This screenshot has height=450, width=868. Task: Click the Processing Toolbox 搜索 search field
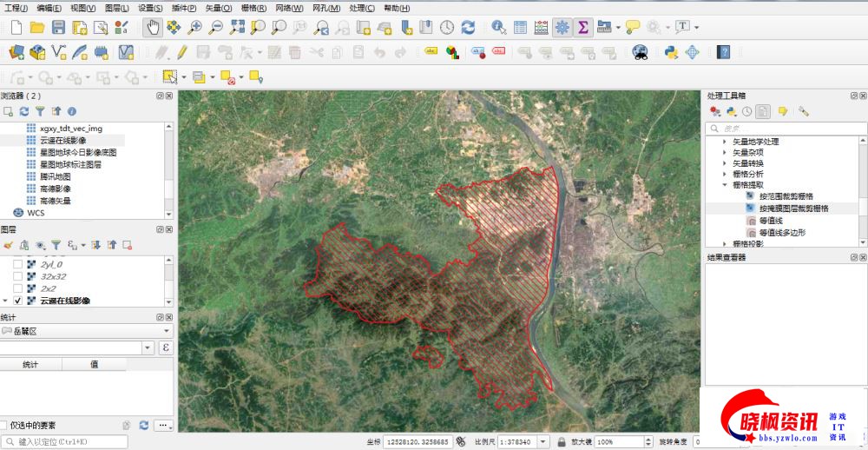786,129
